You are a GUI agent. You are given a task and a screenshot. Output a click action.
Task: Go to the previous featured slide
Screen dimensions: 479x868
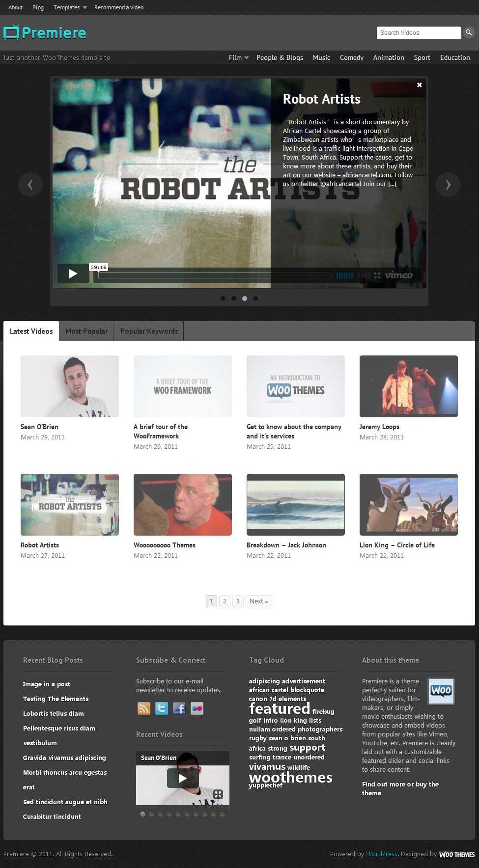[30, 185]
